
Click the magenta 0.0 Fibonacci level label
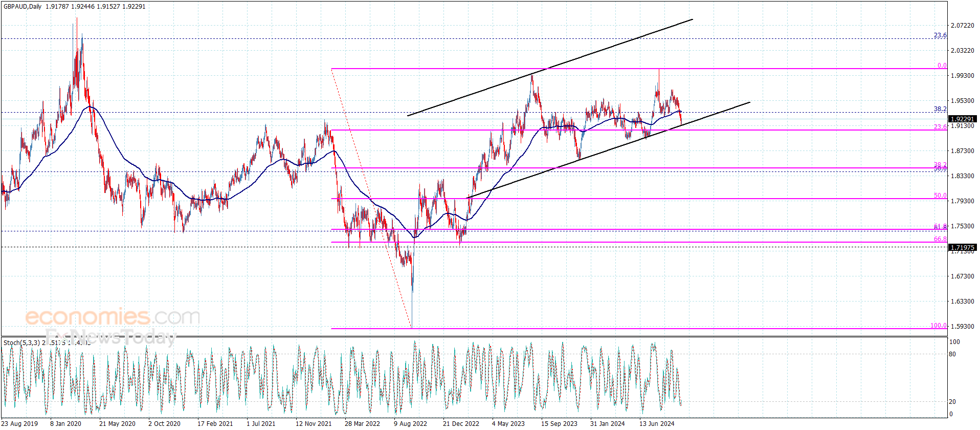point(942,66)
